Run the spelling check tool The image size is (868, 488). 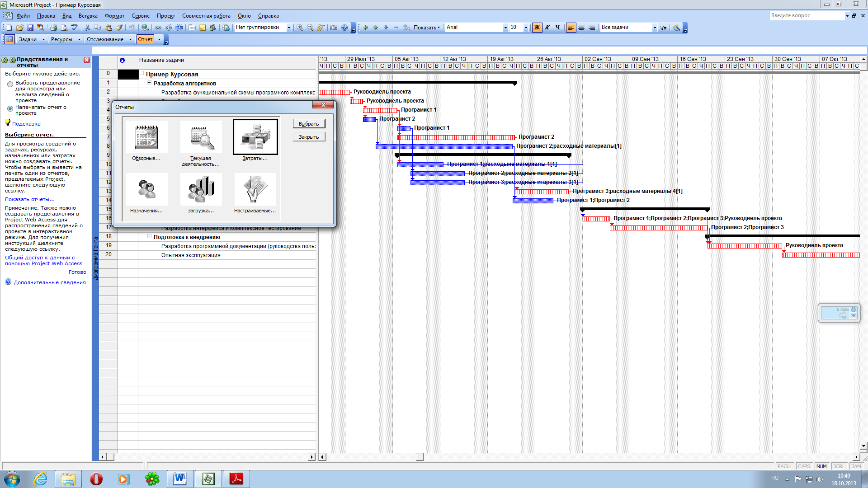(75, 28)
